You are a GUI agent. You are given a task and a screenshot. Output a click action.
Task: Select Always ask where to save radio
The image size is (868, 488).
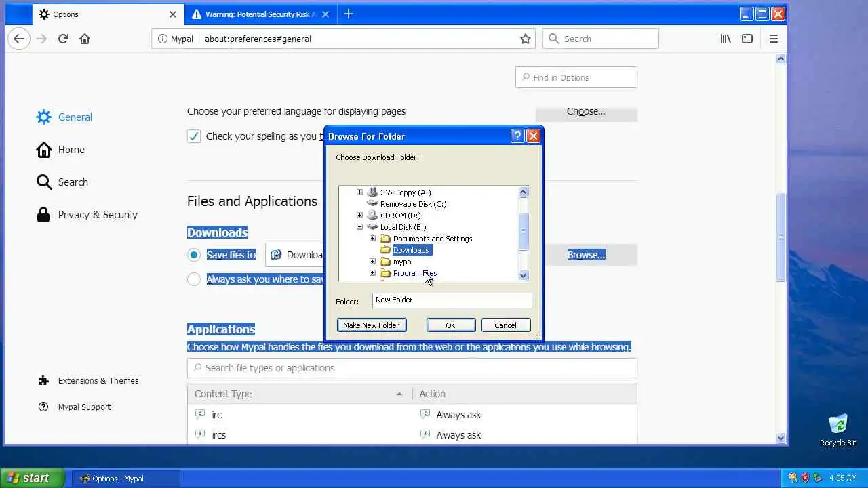pyautogui.click(x=194, y=279)
